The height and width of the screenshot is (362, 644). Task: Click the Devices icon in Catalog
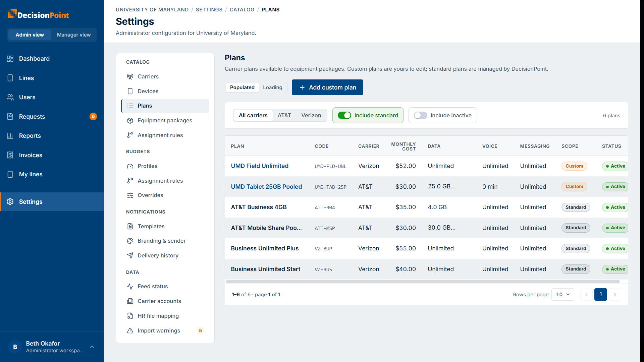click(x=130, y=91)
